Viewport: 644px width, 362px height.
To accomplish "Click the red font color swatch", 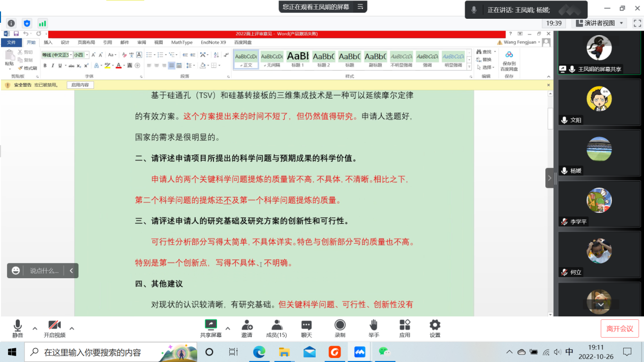I will (x=118, y=65).
